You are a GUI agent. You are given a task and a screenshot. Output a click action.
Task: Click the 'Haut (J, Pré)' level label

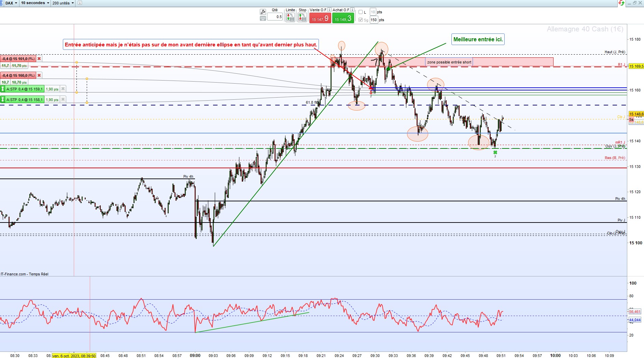(x=615, y=52)
